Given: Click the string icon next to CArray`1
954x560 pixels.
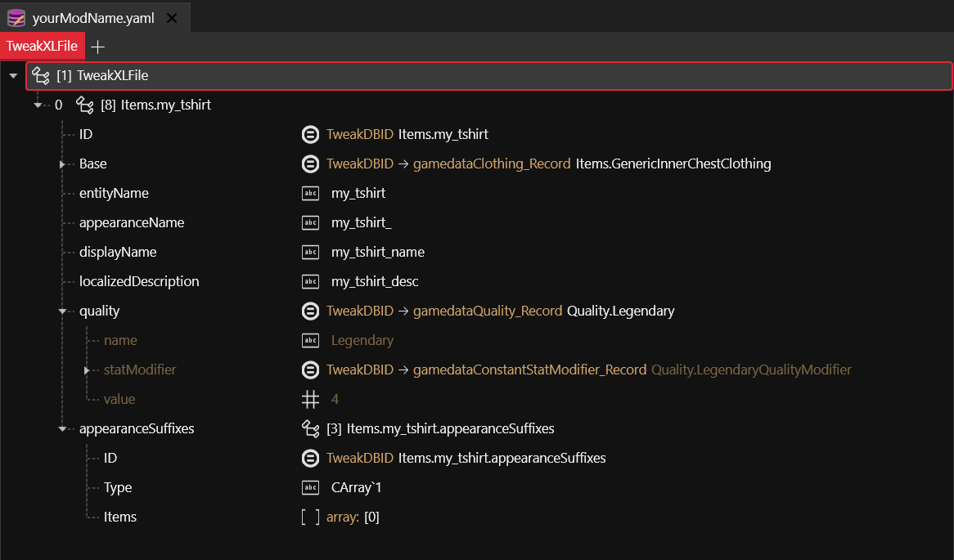Looking at the screenshot, I should click(310, 487).
